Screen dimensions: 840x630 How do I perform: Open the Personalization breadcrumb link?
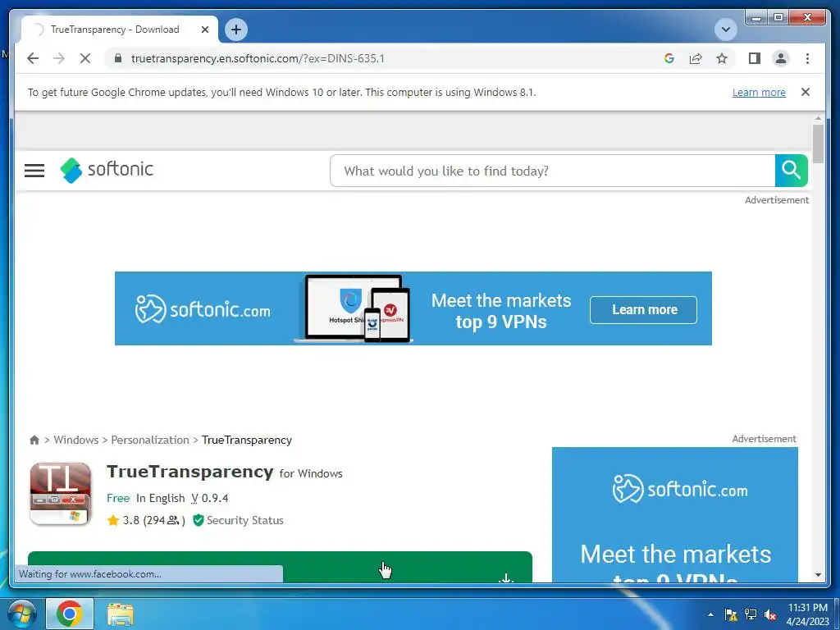coord(150,440)
